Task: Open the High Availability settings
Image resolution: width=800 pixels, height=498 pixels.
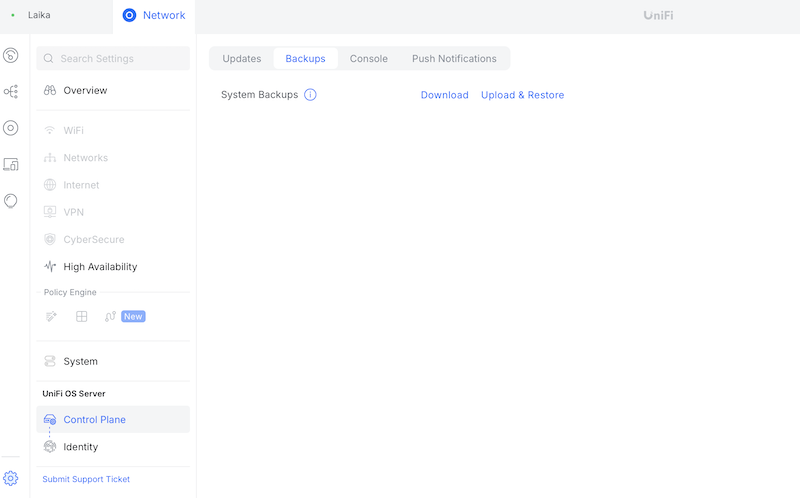Action: (113, 267)
